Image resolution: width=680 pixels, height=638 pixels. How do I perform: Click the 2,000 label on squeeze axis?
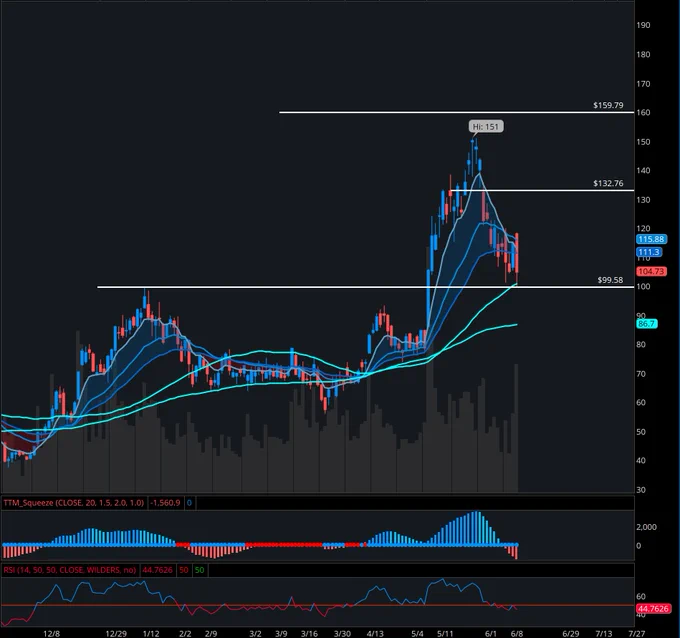tap(647, 527)
